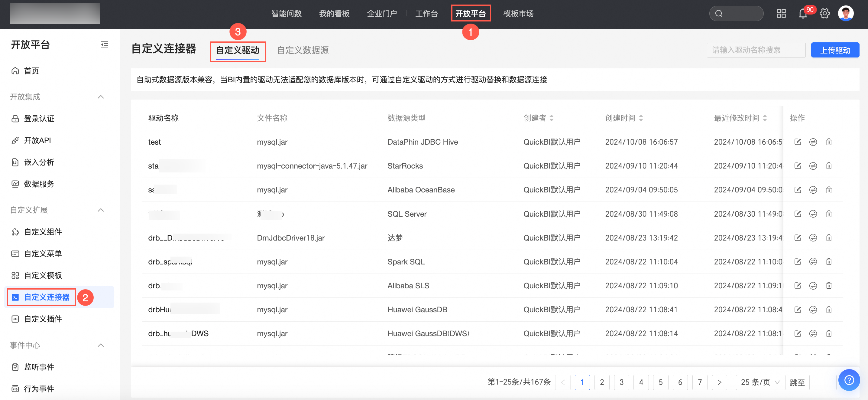Open 行为事件 in sidebar
868x400 pixels.
coord(33,389)
